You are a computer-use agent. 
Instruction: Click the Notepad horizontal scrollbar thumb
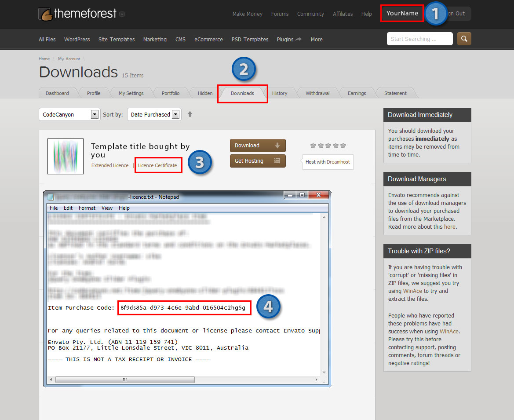point(124,380)
